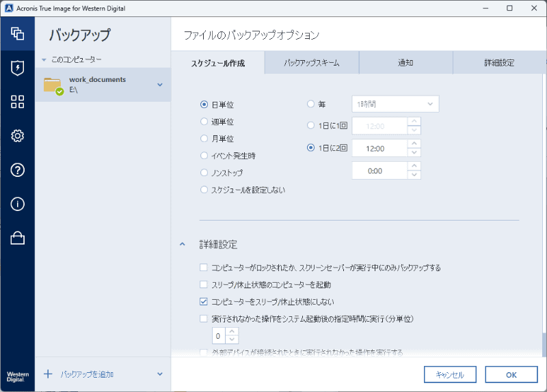Open the Tools grid icon

18,102
